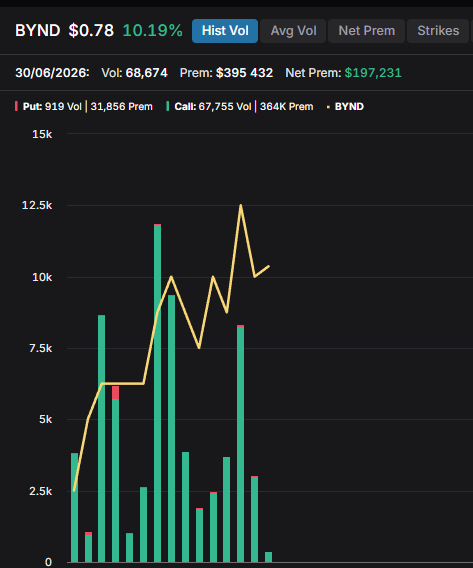Click the bar with large red put segment
The image size is (473, 568).
pos(116,474)
